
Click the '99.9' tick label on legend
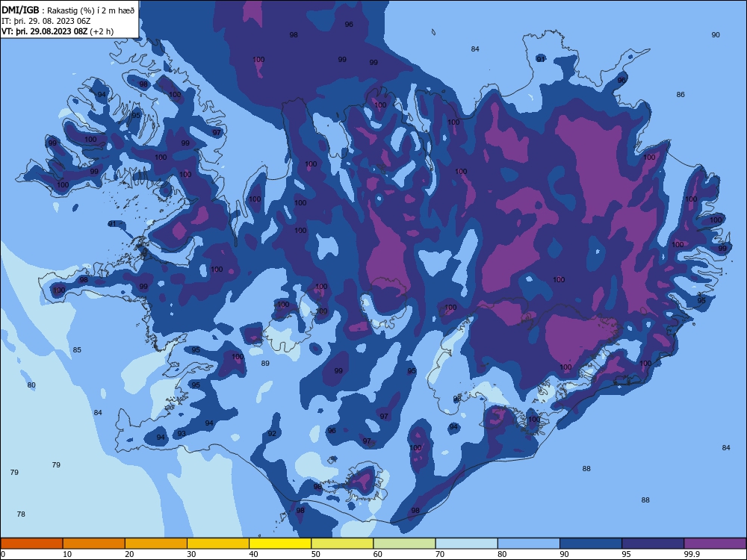coord(692,554)
